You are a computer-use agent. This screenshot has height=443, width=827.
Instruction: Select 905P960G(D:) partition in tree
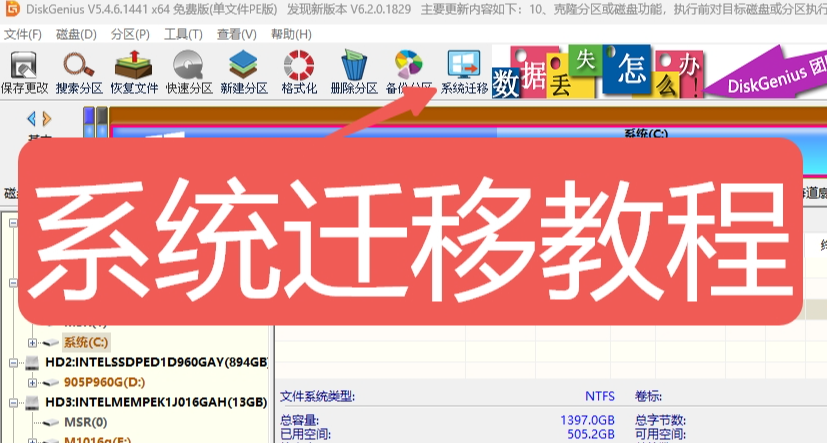tap(104, 382)
